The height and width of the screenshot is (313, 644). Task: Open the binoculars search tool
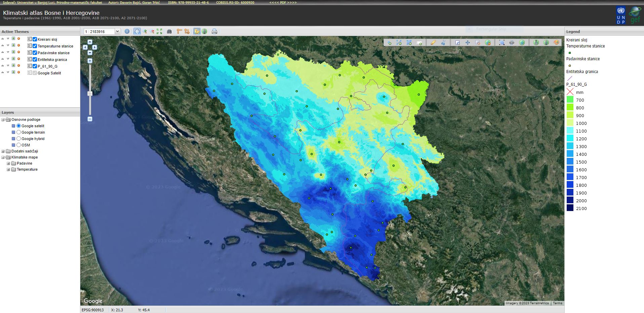pos(168,31)
